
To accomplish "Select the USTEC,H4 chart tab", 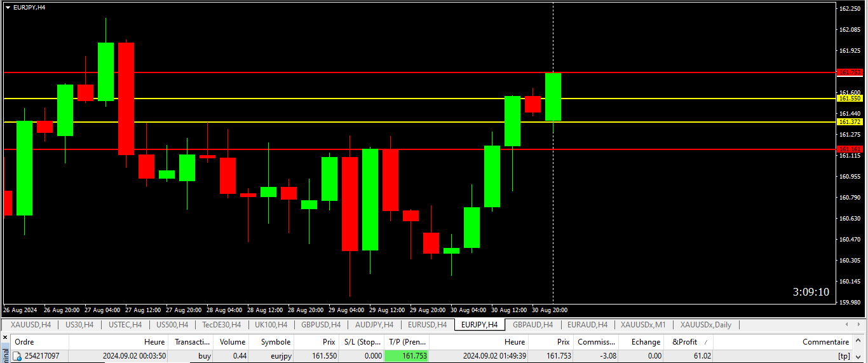I will (125, 325).
